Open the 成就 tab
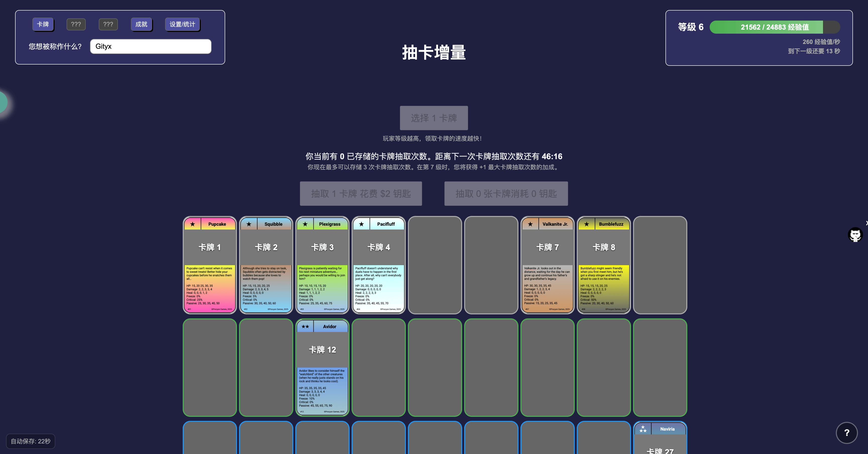 click(141, 24)
